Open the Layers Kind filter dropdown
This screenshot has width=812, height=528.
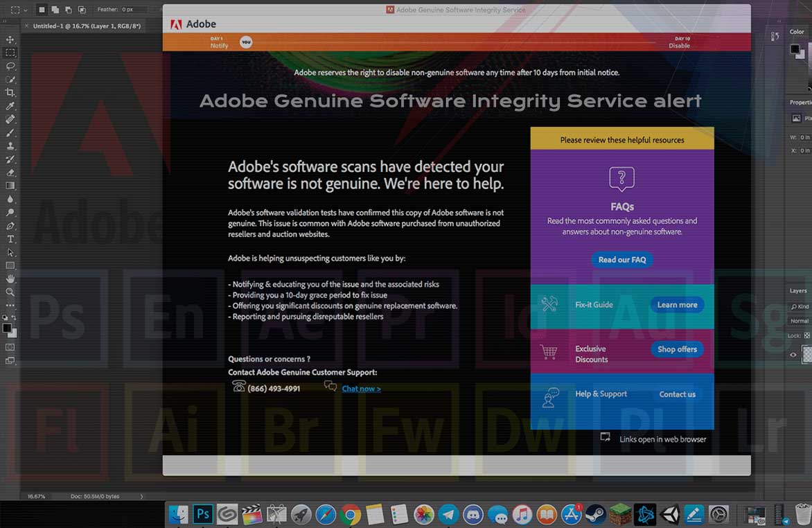(800, 307)
